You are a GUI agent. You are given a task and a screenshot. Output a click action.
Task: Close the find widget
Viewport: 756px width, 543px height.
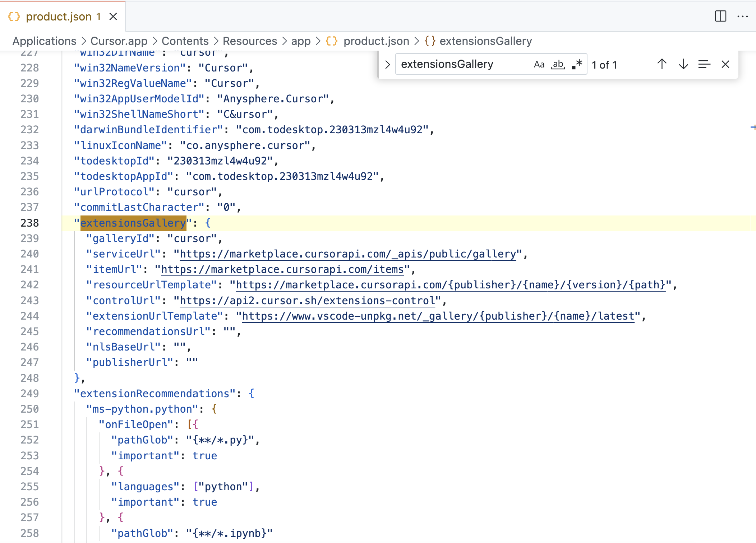pyautogui.click(x=725, y=64)
